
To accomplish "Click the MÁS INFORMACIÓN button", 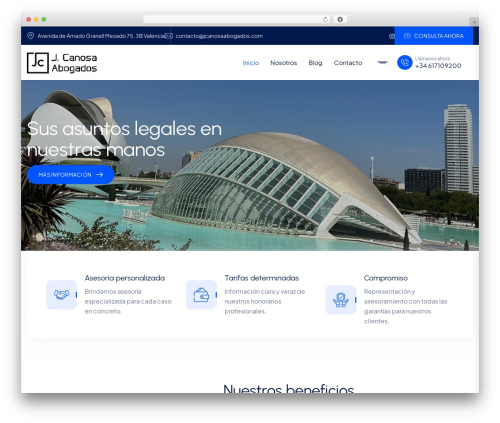I will point(70,175).
